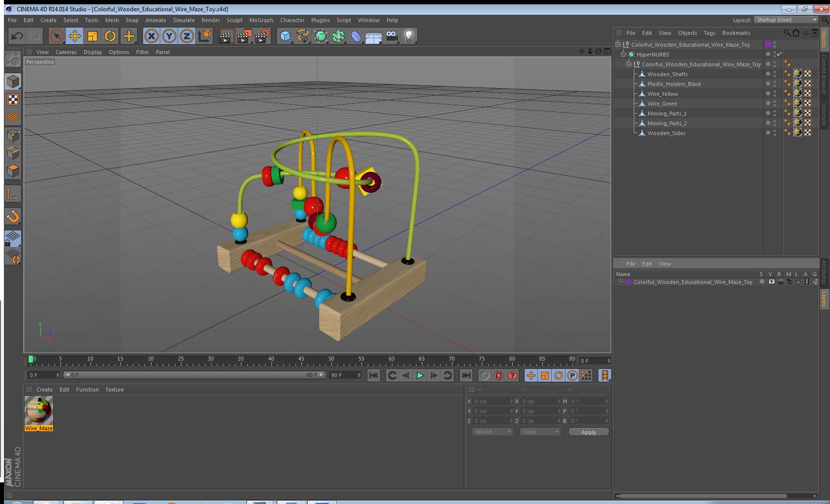Activate the Scale tool in top toolbar
Image resolution: width=830 pixels, height=504 pixels.
pyautogui.click(x=92, y=36)
